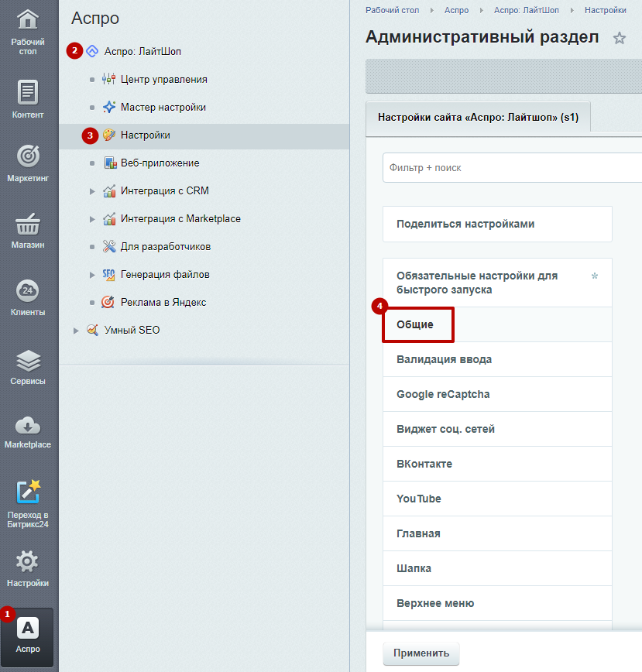This screenshot has height=672, width=642.
Task: Open Мастер настройки in the tree
Action: [163, 107]
